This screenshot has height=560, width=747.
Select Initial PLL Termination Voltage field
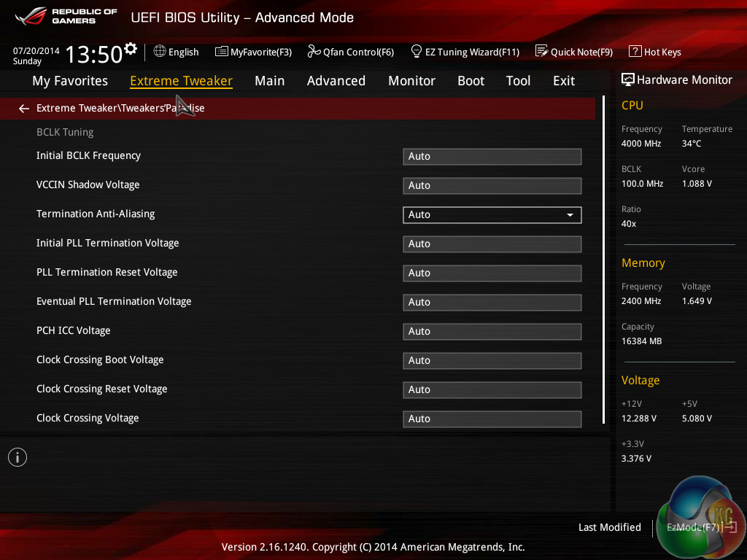492,244
